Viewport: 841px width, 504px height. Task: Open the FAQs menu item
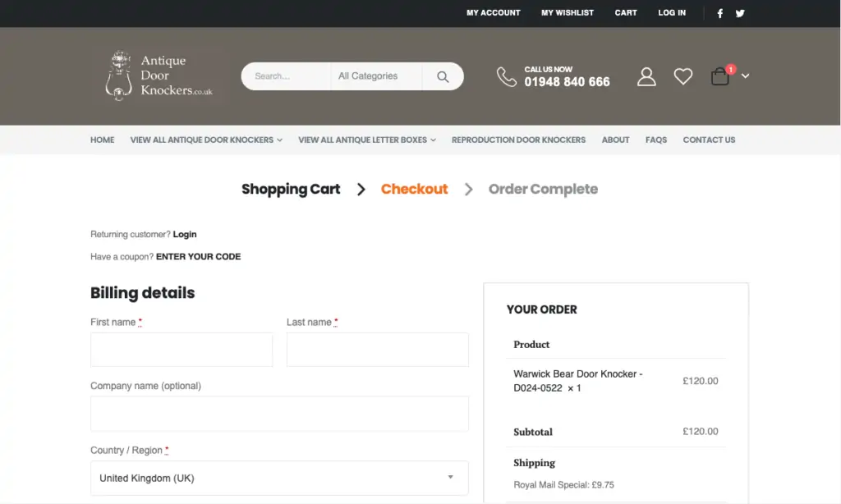[656, 140]
